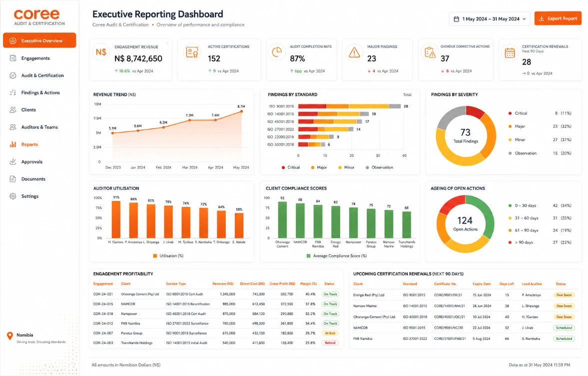
Task: Click the Critical legend swatch in Findings by Standard
Action: (283, 167)
